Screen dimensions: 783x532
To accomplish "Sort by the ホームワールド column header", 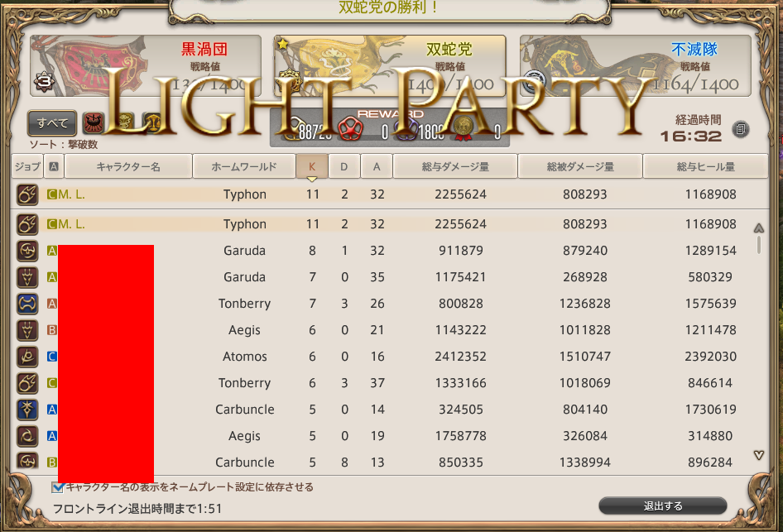I will point(243,166).
